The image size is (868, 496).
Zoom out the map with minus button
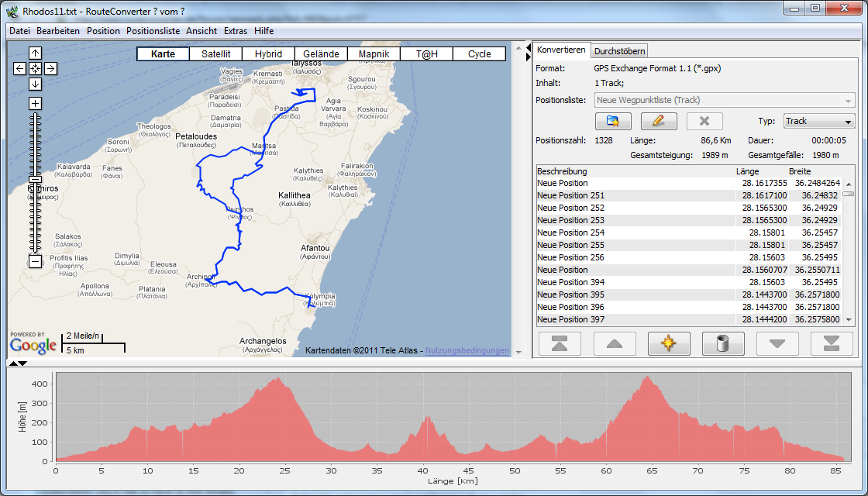pyautogui.click(x=36, y=261)
